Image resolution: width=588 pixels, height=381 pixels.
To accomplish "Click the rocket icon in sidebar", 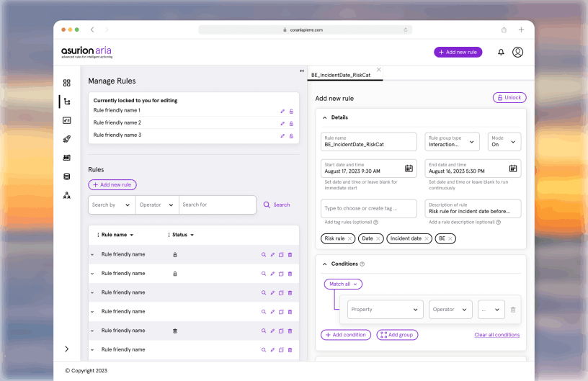I will [67, 139].
